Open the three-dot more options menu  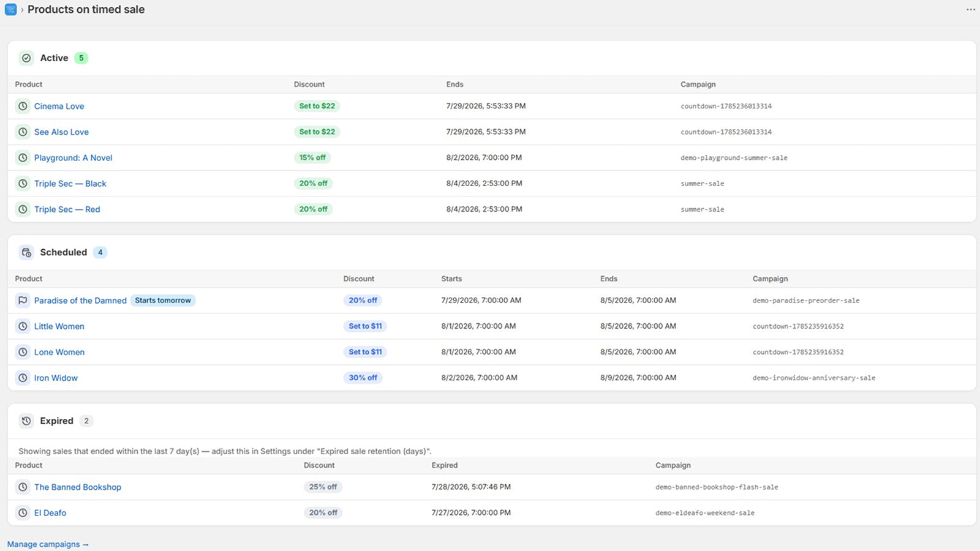pos(970,9)
